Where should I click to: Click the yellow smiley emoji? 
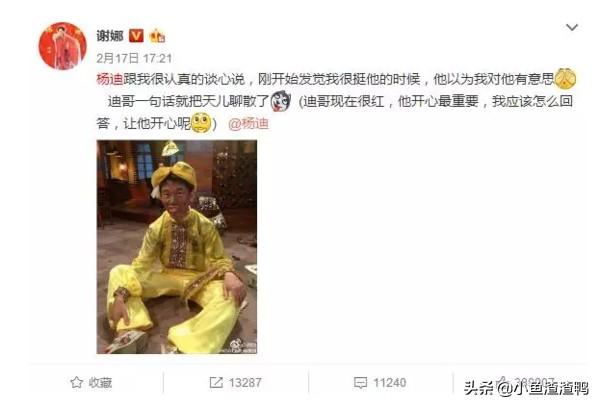click(x=201, y=123)
